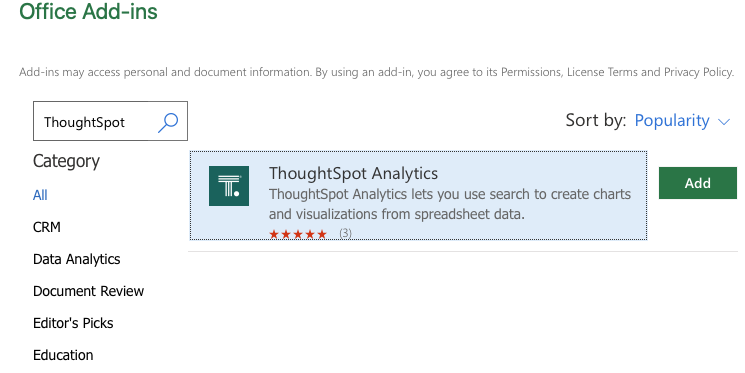Viewport: 745px width, 373px height.
Task: Expand the chevron beside Popularity
Action: [724, 122]
